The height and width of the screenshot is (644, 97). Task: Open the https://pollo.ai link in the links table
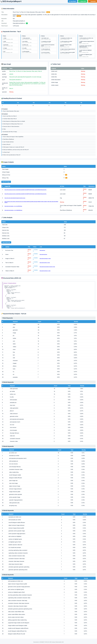42,250
